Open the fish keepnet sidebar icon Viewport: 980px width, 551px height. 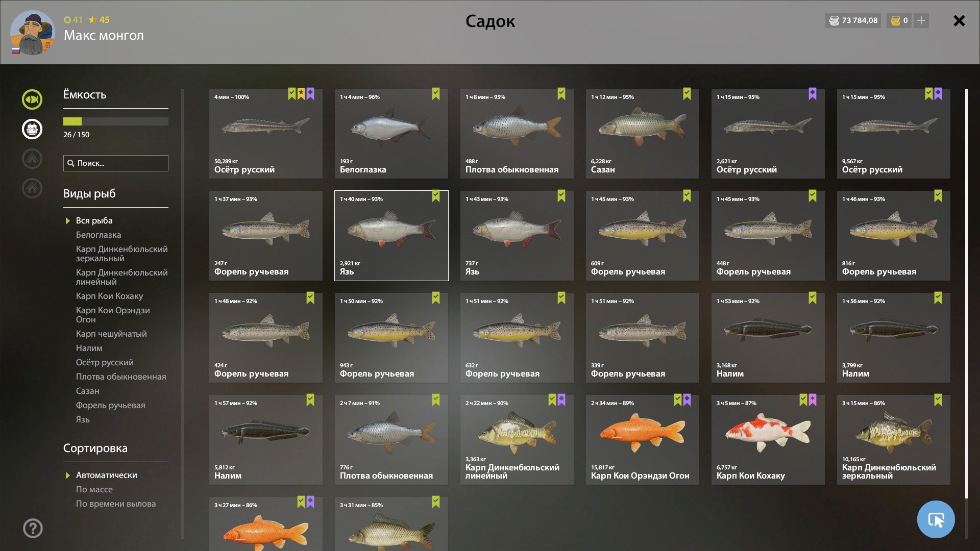point(32,99)
